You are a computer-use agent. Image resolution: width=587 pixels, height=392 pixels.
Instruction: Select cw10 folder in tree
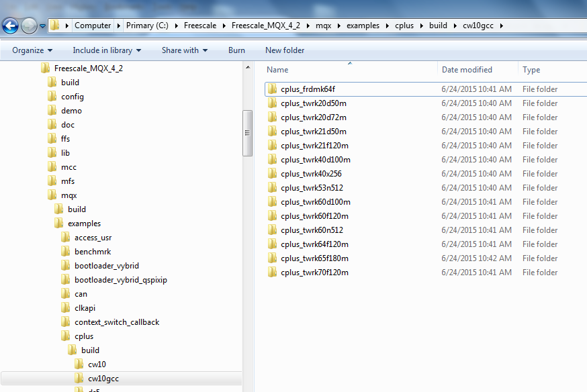pos(97,364)
